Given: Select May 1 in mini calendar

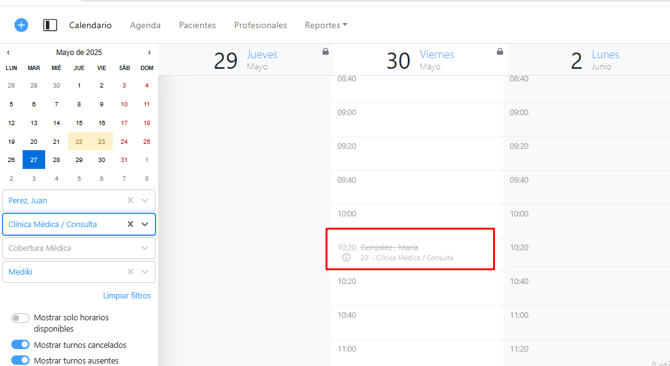Looking at the screenshot, I should point(79,85).
